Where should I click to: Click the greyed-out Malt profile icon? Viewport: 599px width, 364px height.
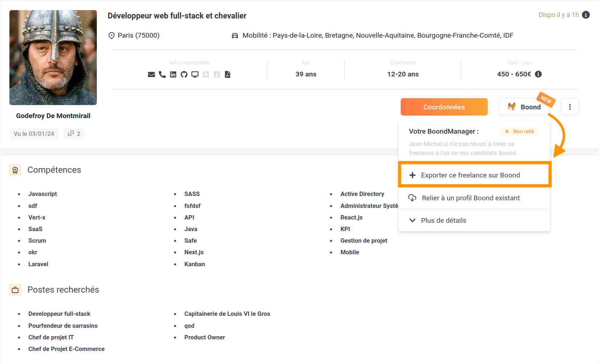206,75
